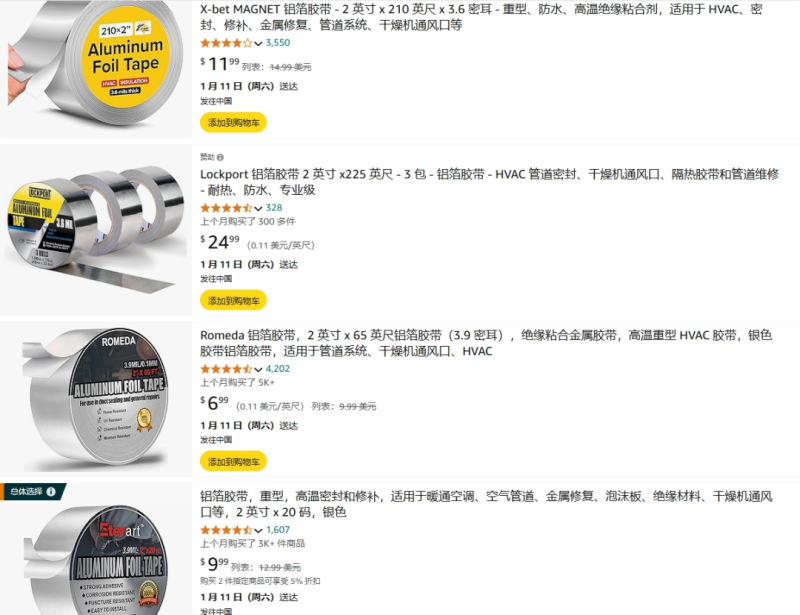Click the X-bet MAGNET star rating icons
Viewport: 800px width, 615px height.
226,43
